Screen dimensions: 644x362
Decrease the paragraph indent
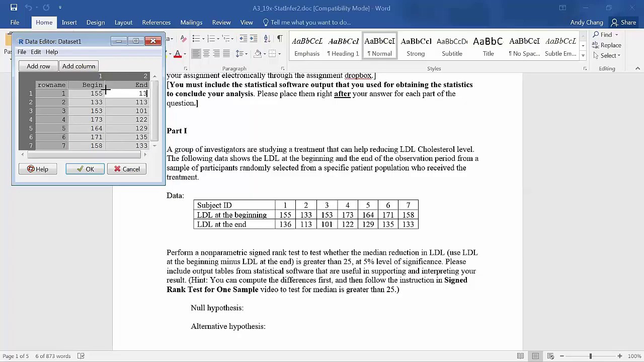click(x=244, y=39)
